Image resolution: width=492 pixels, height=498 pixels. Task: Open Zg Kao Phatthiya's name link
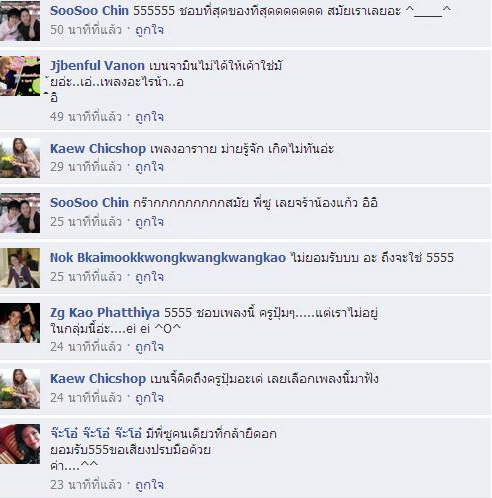tap(105, 313)
